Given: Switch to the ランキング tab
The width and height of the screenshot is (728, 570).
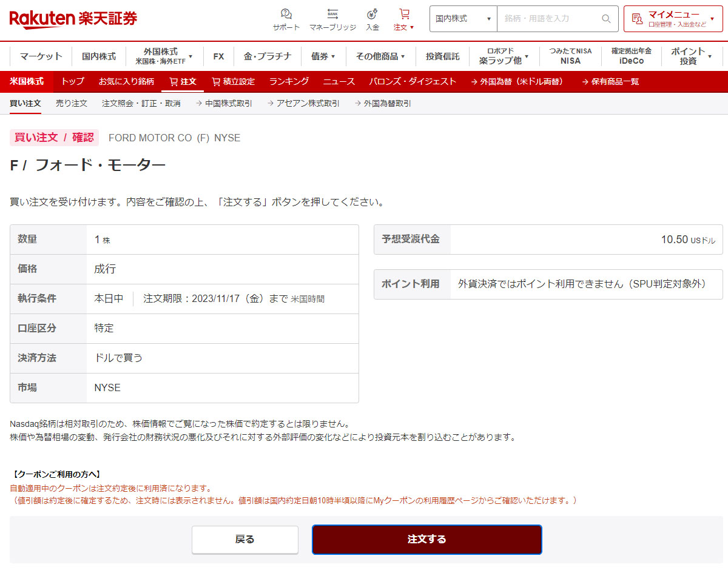Looking at the screenshot, I should click(289, 81).
